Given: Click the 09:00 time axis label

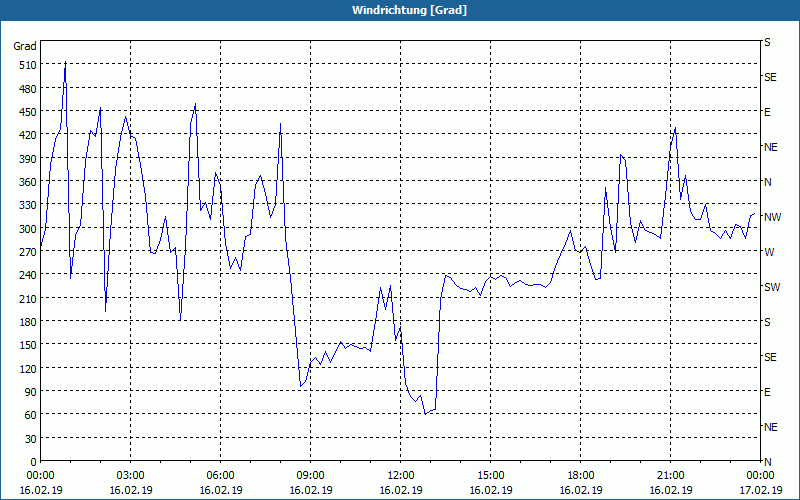Looking at the screenshot, I should point(310,476).
